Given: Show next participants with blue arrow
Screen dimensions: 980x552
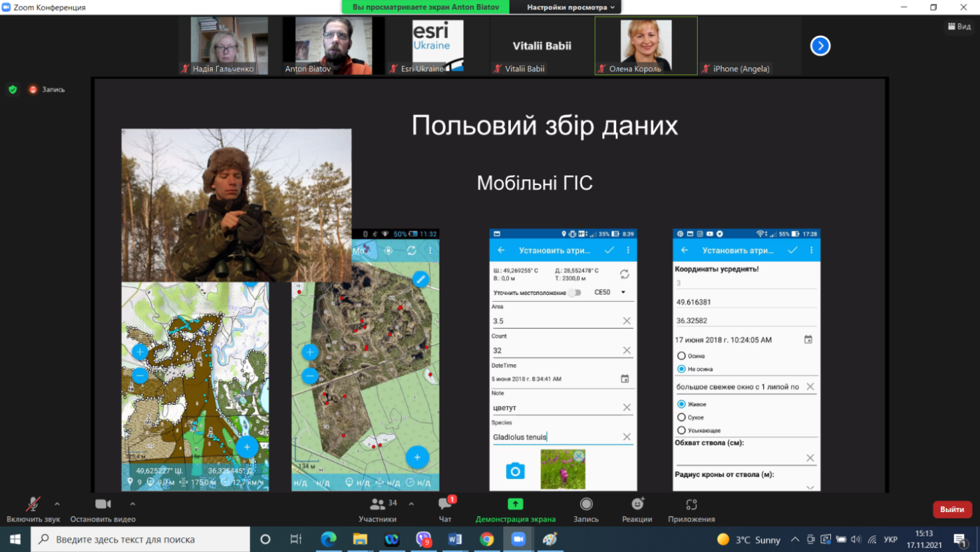Looking at the screenshot, I should click(820, 46).
